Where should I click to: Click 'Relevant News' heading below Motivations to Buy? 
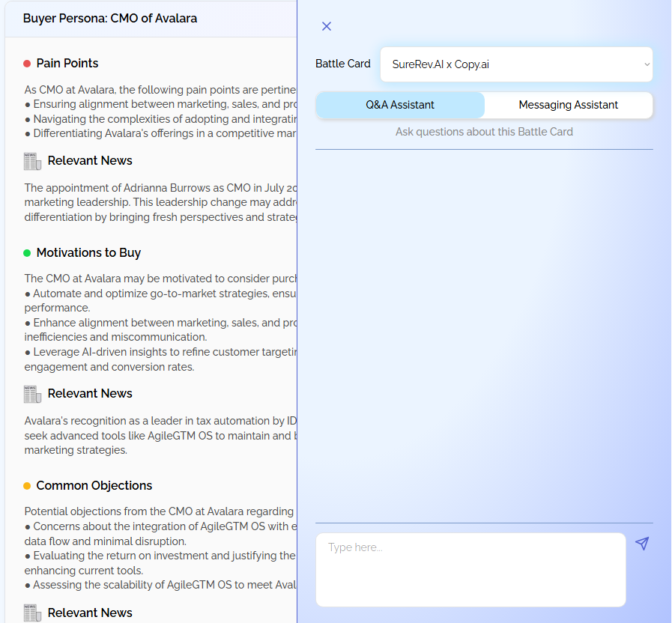pyautogui.click(x=90, y=393)
